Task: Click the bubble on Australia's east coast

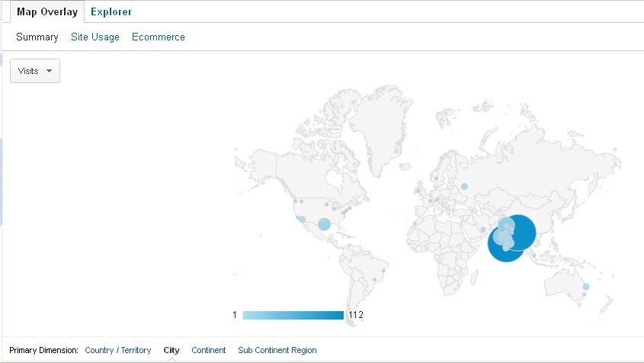Action: [x=585, y=287]
